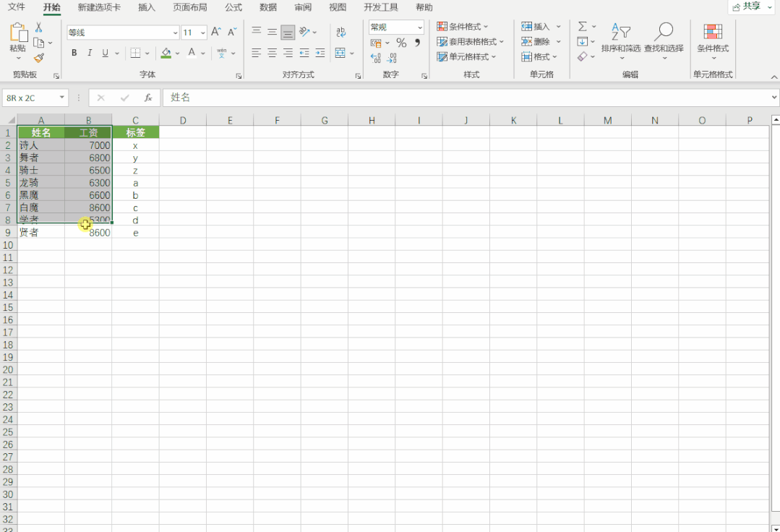
Task: Apply accounting number format
Action: 376,43
